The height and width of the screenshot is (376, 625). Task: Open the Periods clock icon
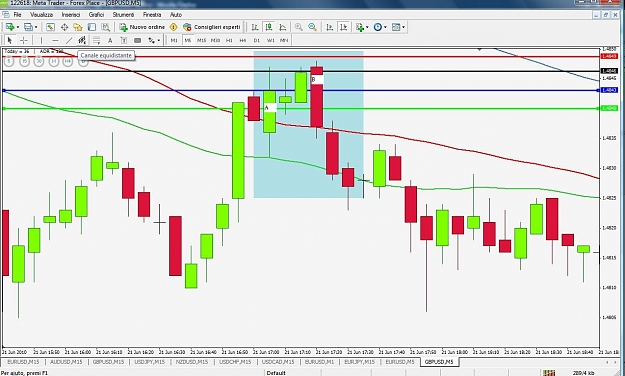[x=378, y=27]
